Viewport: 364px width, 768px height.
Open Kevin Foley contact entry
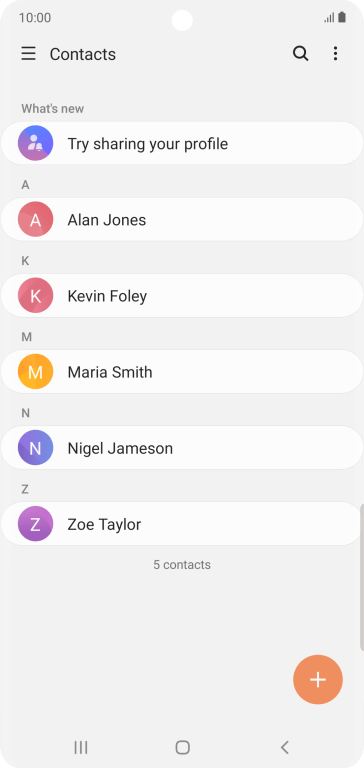click(182, 295)
